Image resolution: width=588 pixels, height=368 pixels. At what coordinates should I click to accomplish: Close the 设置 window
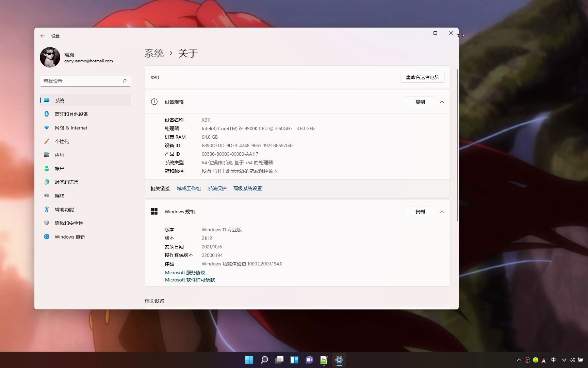451,33
